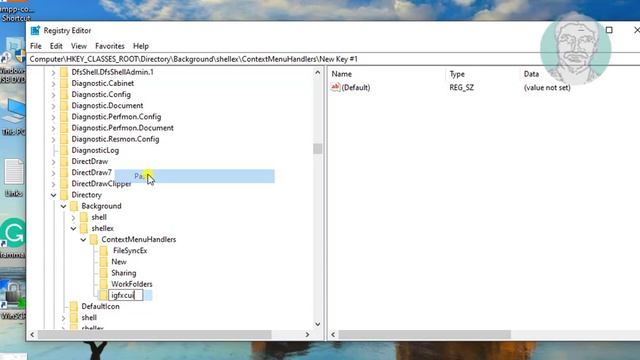This screenshot has height=360, width=640.
Task: Open the Grammarly desktop shortcut
Action: [x=13, y=238]
